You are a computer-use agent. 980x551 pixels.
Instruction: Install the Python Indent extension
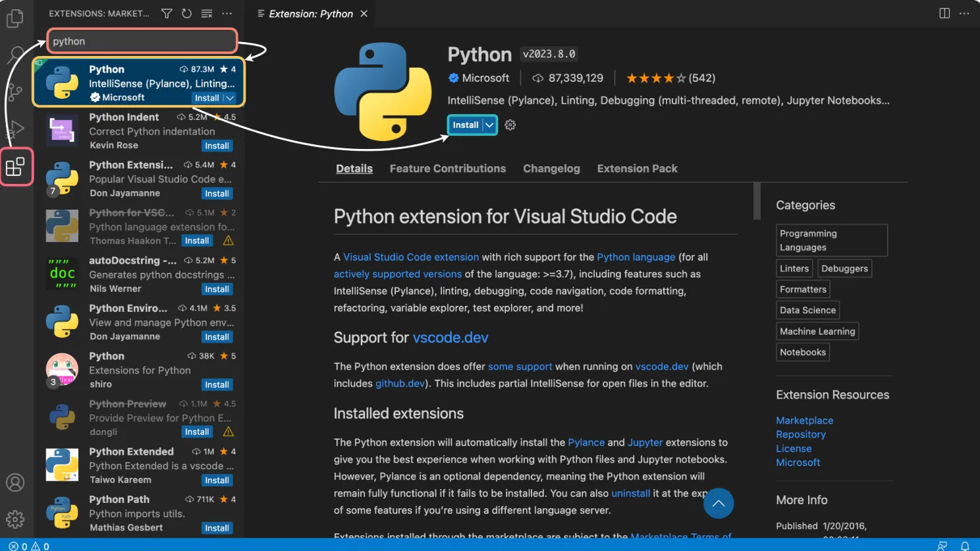217,146
